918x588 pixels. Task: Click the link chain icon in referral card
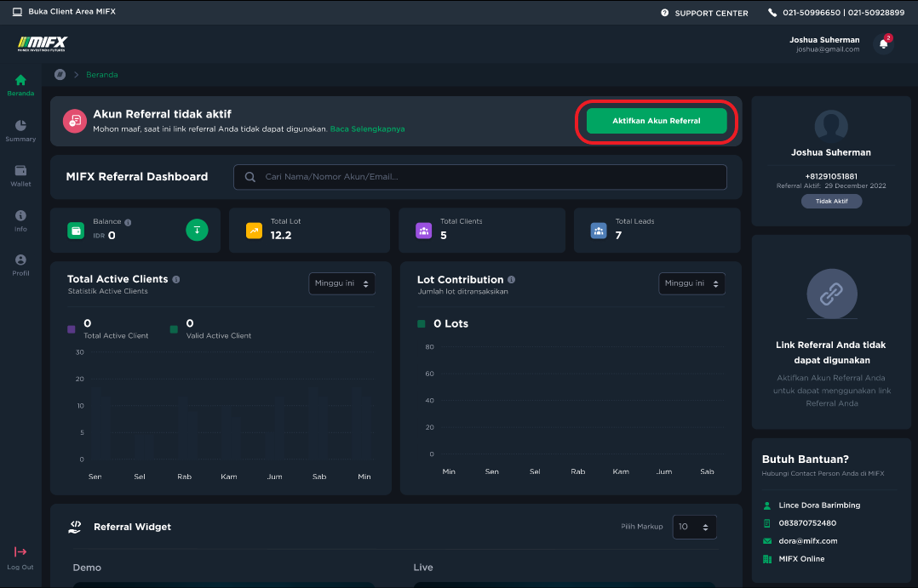pos(831,294)
